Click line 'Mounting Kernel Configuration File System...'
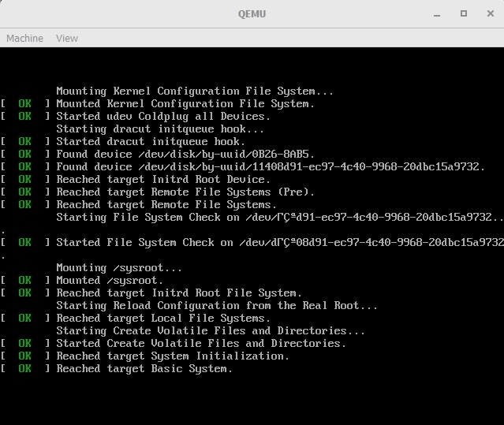 tap(195, 91)
